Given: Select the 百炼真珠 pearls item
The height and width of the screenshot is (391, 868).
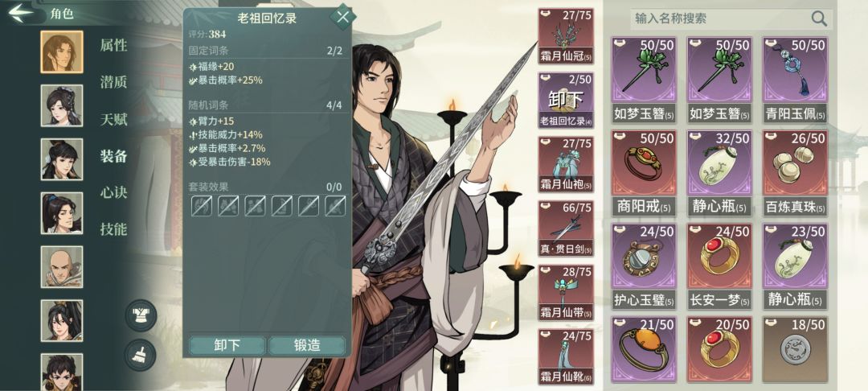Looking at the screenshot, I should click(795, 173).
